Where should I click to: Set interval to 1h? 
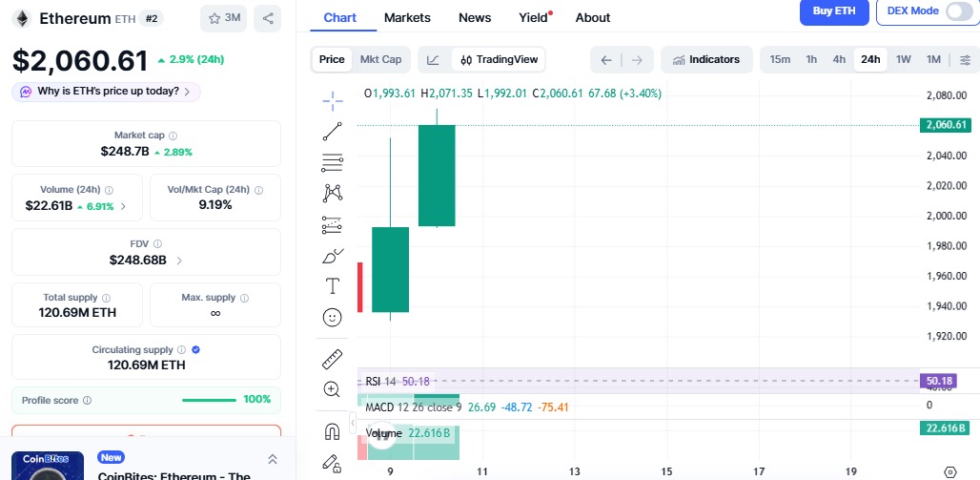[x=811, y=59]
